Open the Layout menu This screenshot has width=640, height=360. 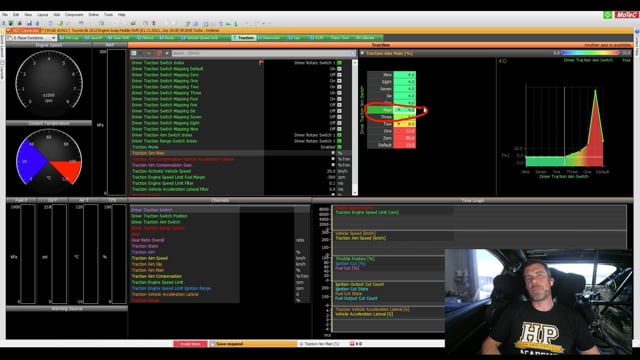(42, 15)
